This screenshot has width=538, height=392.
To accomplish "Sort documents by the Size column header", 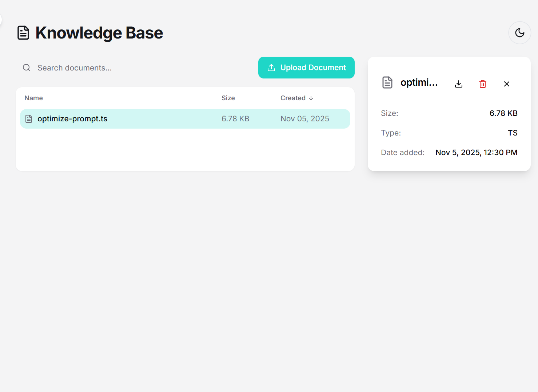I will tap(228, 98).
